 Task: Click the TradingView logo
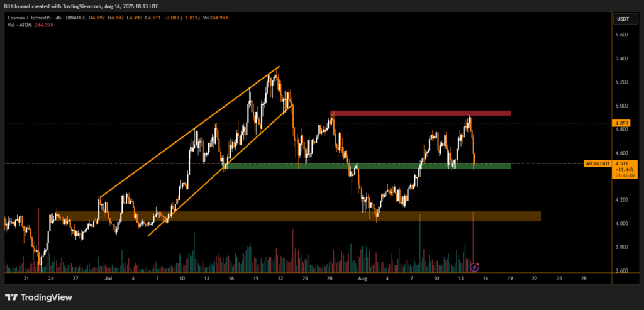point(38,297)
